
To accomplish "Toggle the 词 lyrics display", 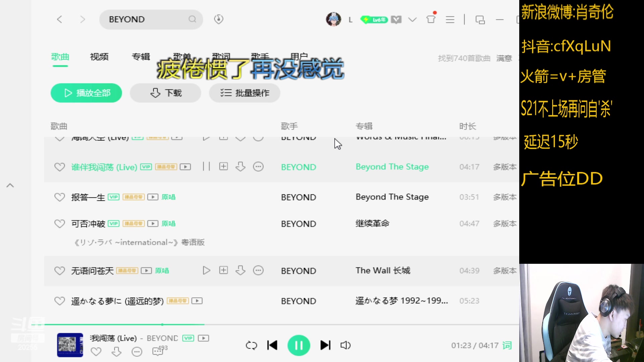I will [x=507, y=345].
